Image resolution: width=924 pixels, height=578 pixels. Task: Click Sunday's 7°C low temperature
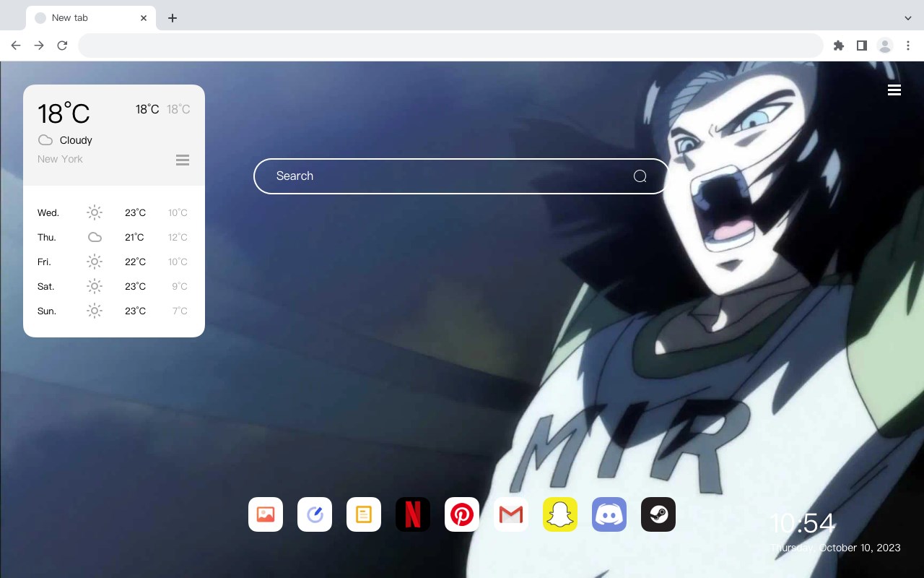click(180, 311)
